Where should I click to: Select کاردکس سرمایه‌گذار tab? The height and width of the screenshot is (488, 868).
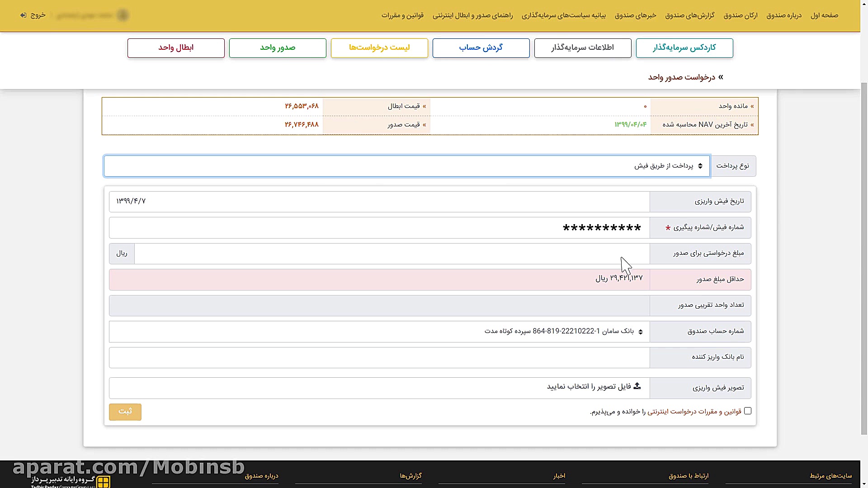(x=684, y=48)
